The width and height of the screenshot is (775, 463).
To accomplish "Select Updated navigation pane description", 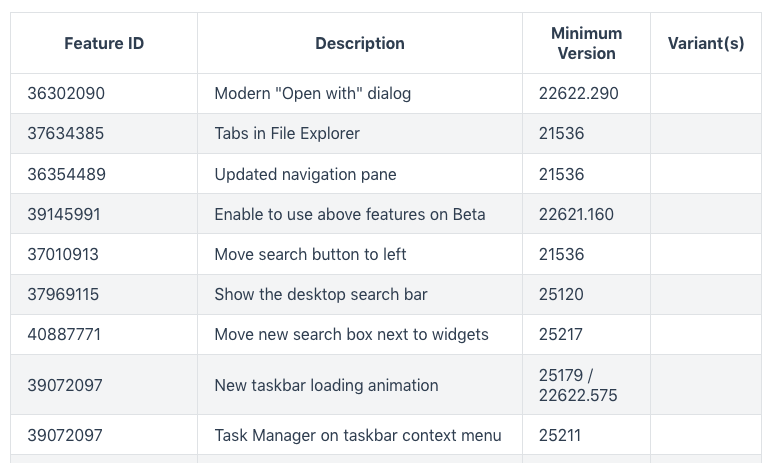I will point(305,174).
